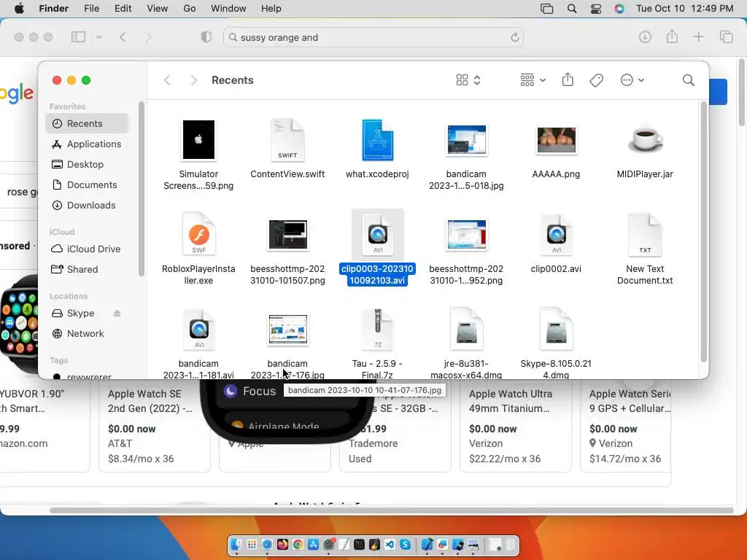The height and width of the screenshot is (560, 747).
Task: Open a new Safari tab
Action: (x=698, y=37)
